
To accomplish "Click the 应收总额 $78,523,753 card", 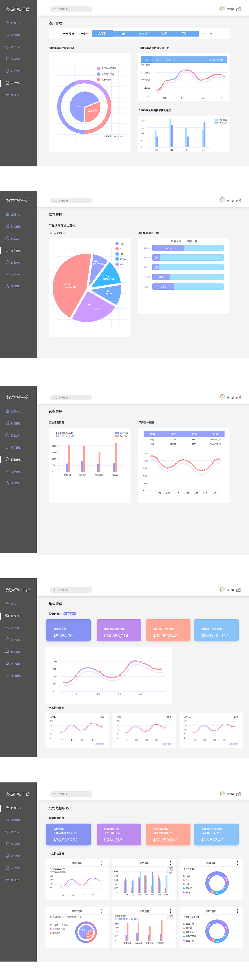I will [68, 834].
